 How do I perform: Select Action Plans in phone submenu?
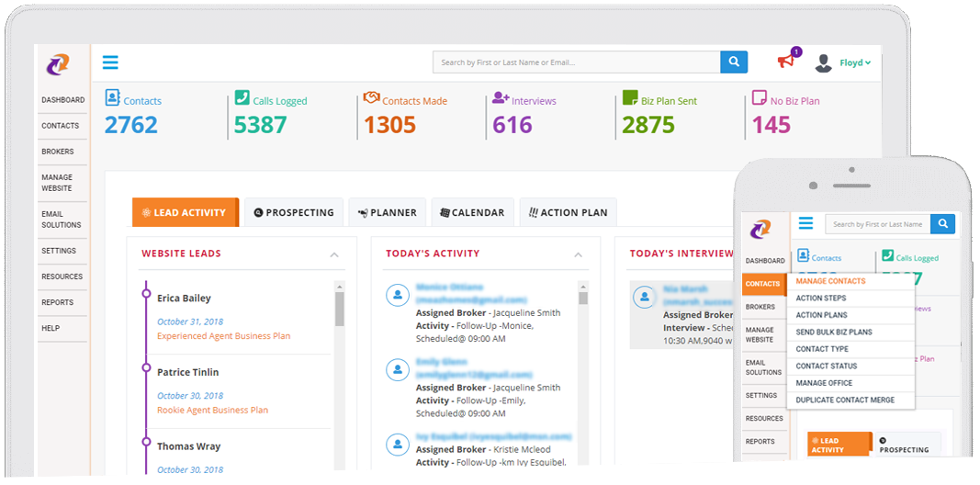tap(850, 315)
